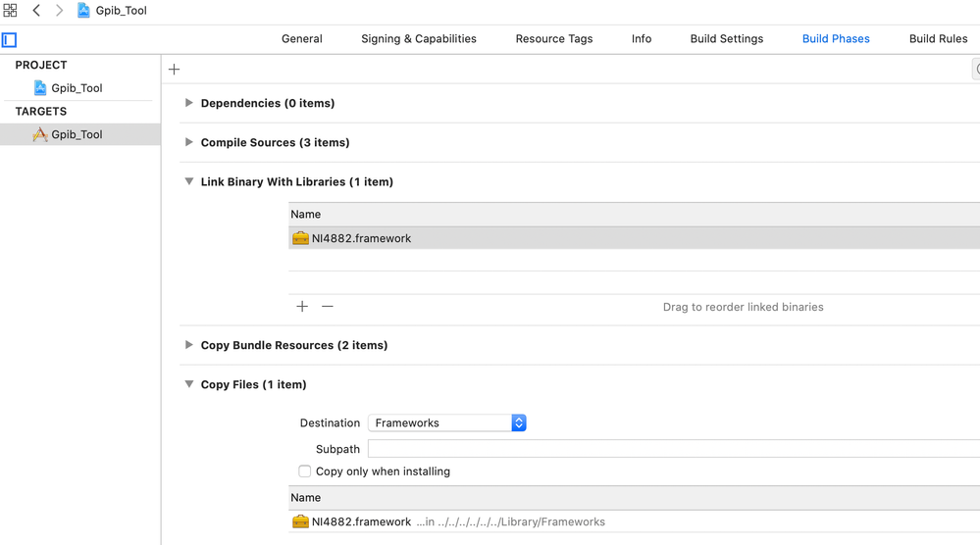980x545 pixels.
Task: Click the Gpib_Tool breadcrumb title
Action: click(x=122, y=10)
